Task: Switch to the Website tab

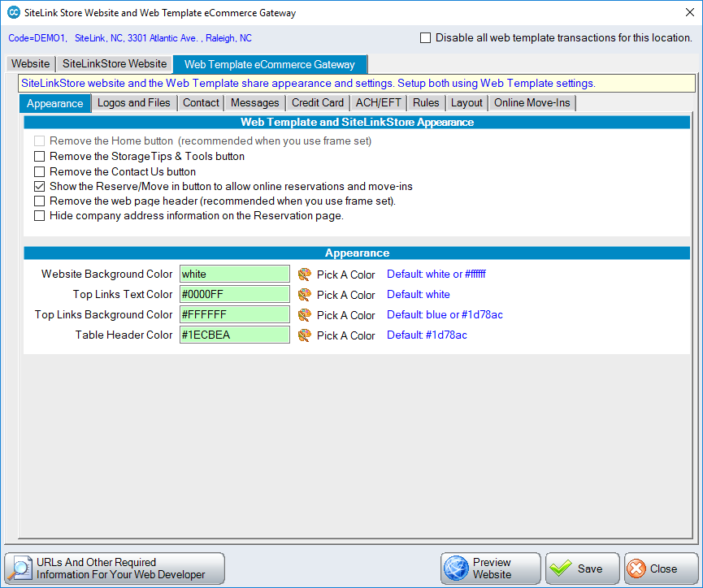Action: (x=31, y=63)
